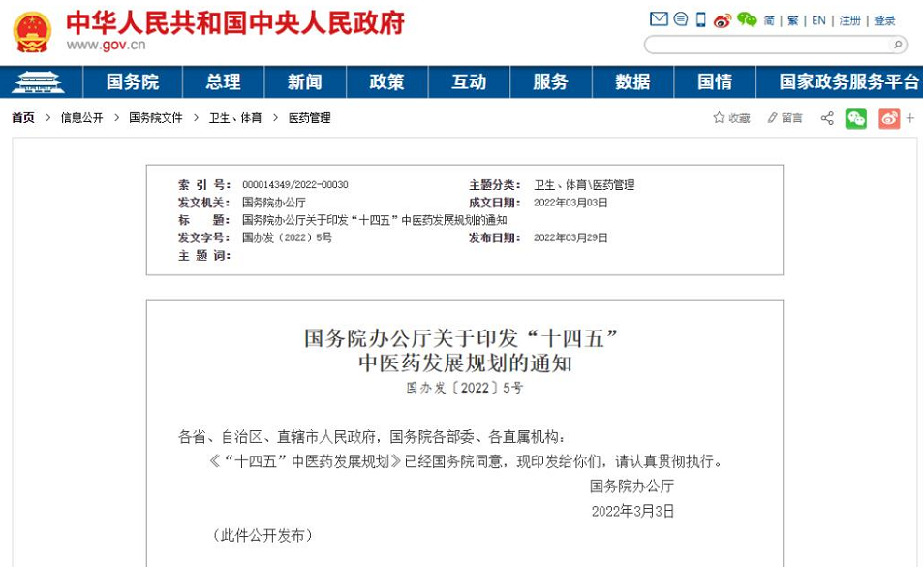
Task: Switch language to EN
Action: click(x=818, y=20)
